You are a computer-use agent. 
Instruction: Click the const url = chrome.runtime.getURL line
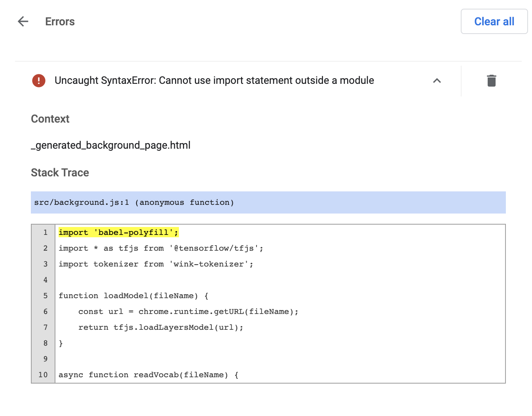(x=188, y=312)
